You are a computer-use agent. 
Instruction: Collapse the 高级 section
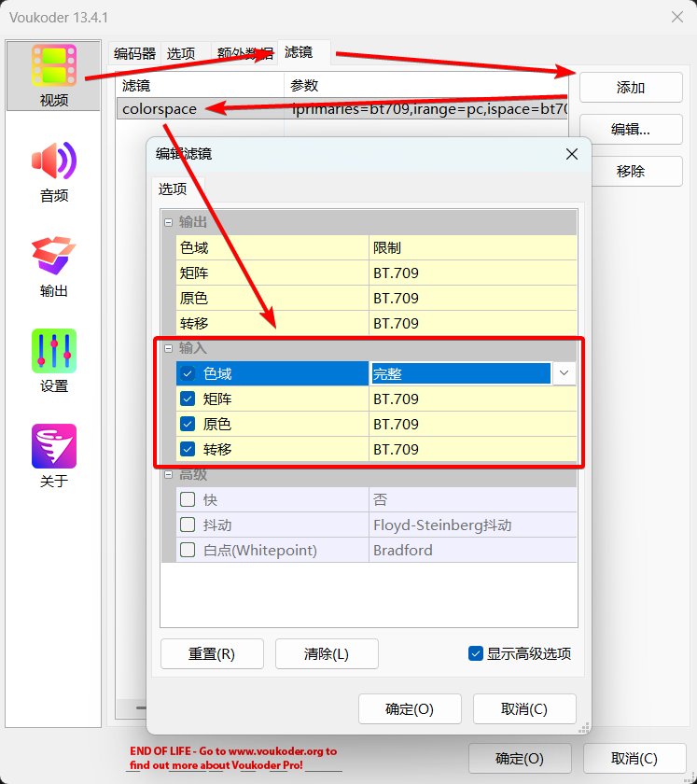pyautogui.click(x=169, y=475)
